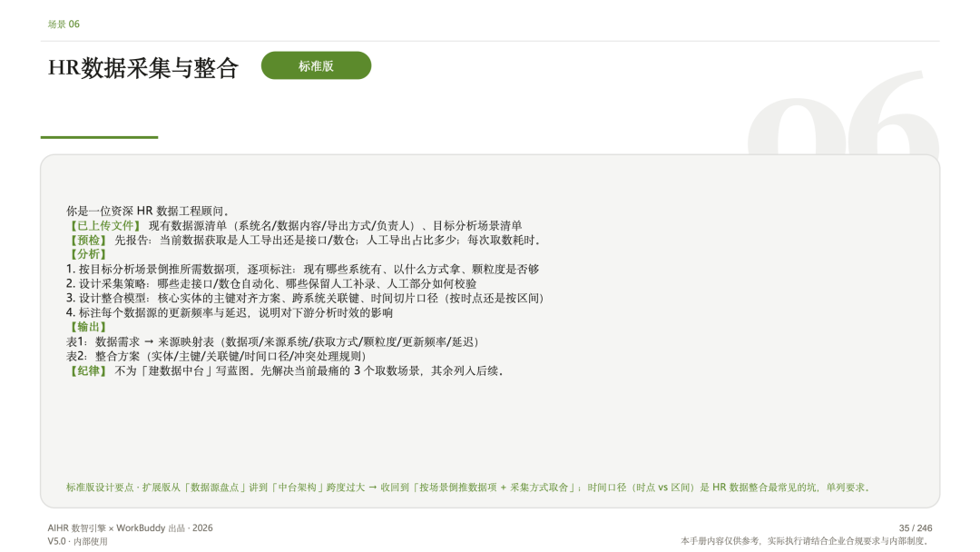
Task: Click the green tag 【预检】
Action: [x=88, y=240]
